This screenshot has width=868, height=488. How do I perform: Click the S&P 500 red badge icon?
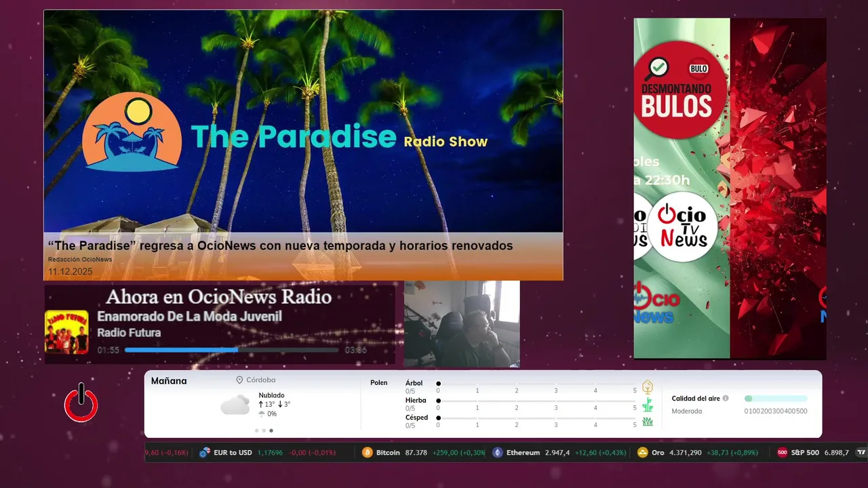click(x=783, y=453)
